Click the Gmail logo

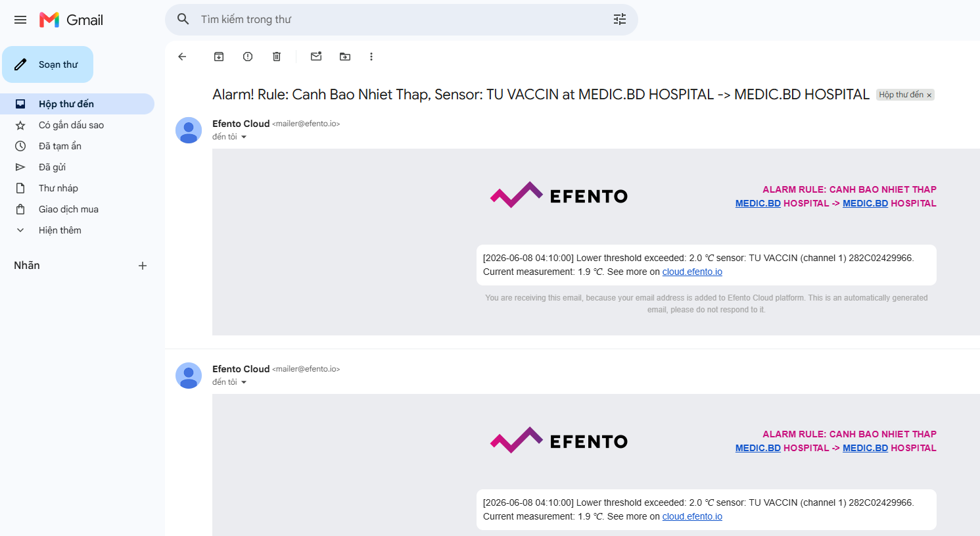pyautogui.click(x=71, y=20)
